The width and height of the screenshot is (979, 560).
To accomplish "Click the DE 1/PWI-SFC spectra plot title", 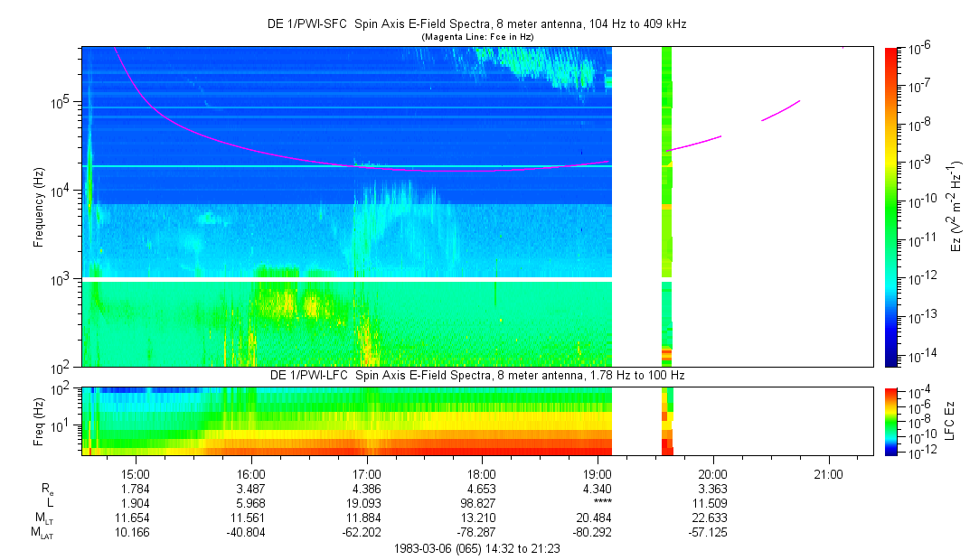I will tap(477, 25).
